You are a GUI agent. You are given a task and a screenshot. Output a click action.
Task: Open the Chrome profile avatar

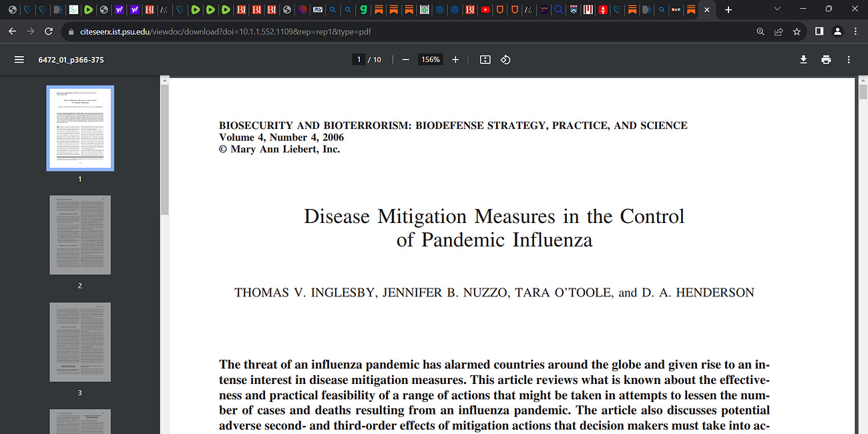pos(837,31)
